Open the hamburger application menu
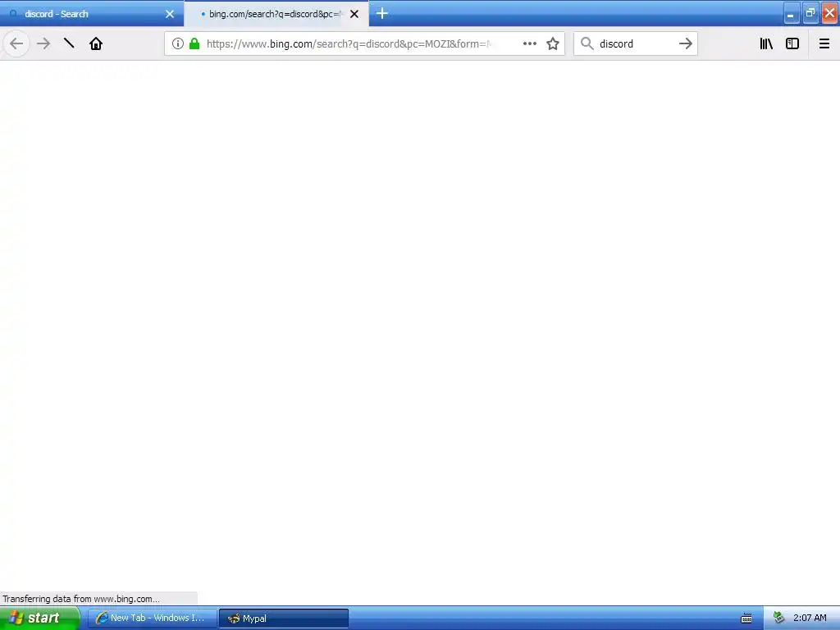Image resolution: width=840 pixels, height=630 pixels. (x=824, y=43)
